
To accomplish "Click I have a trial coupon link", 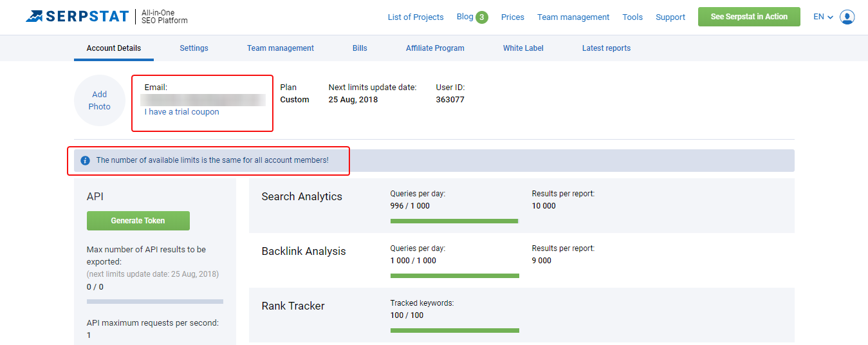I will coord(181,112).
